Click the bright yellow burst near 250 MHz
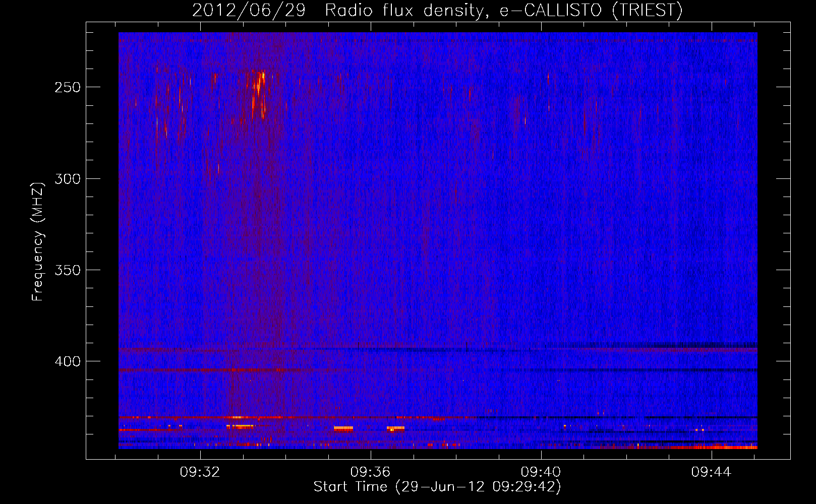The image size is (816, 504). click(259, 93)
